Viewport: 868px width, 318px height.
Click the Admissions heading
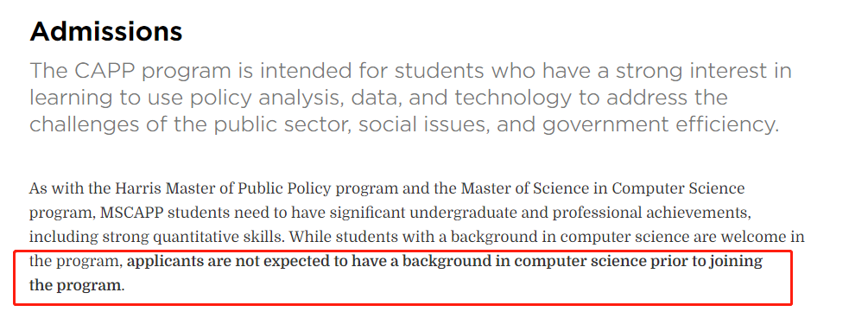click(105, 32)
